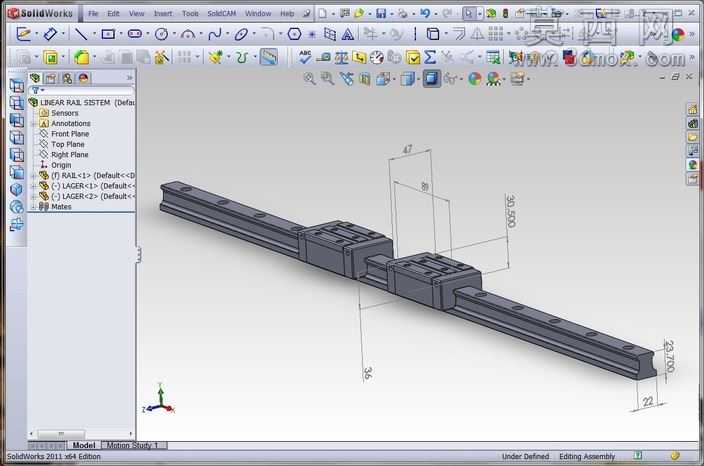Select the Line sketch tool
The width and height of the screenshot is (704, 466).
(x=81, y=34)
